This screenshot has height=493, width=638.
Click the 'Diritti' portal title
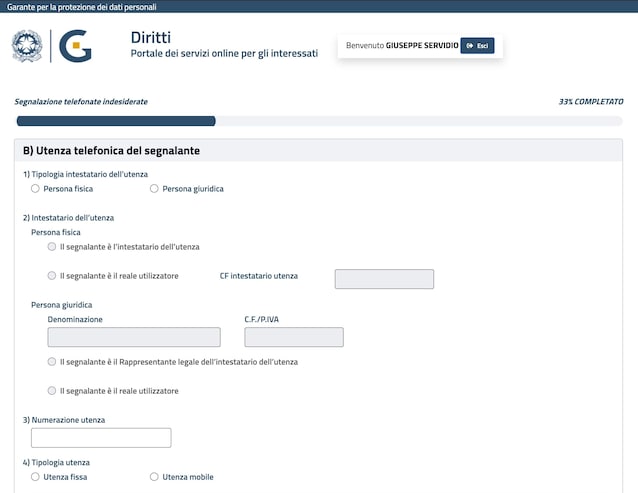pyautogui.click(x=151, y=37)
